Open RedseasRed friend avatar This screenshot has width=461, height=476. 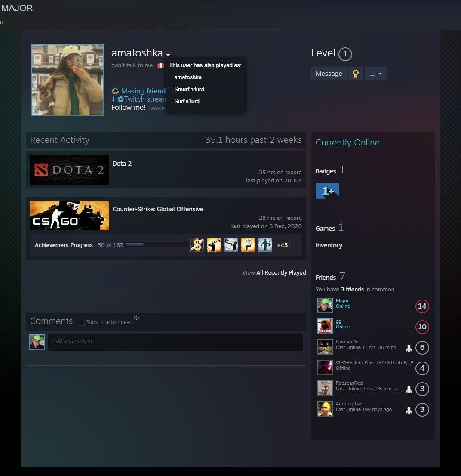click(325, 388)
